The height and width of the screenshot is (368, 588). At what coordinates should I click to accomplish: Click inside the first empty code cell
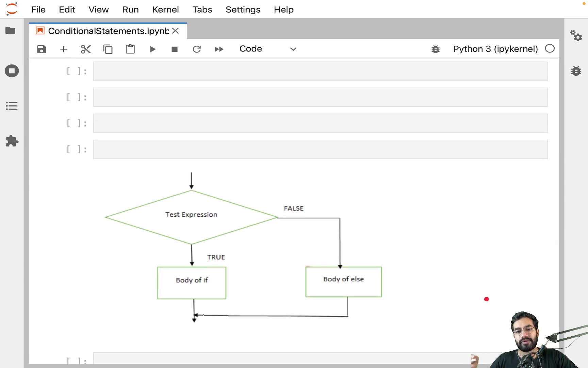[320, 72]
